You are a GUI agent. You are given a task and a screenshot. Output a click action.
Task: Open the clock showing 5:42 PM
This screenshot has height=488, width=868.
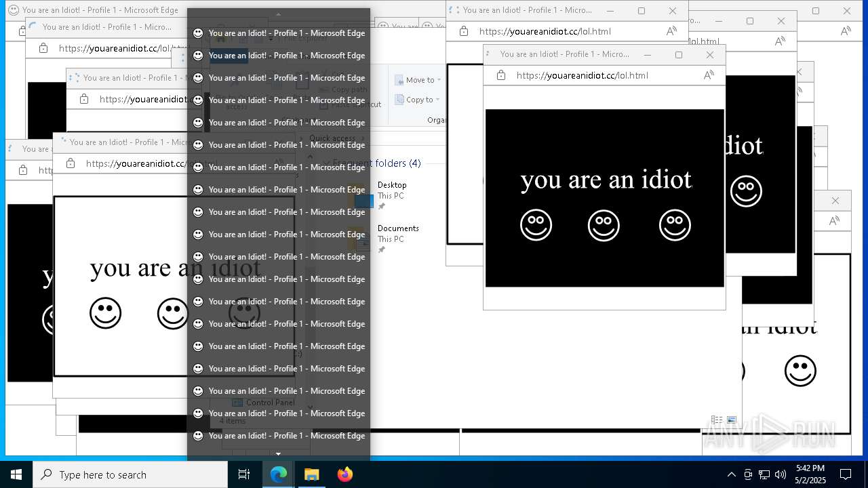click(x=810, y=474)
